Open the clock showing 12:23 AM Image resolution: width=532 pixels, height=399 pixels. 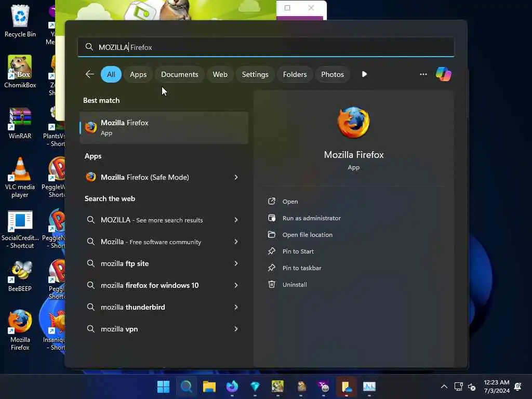496,387
